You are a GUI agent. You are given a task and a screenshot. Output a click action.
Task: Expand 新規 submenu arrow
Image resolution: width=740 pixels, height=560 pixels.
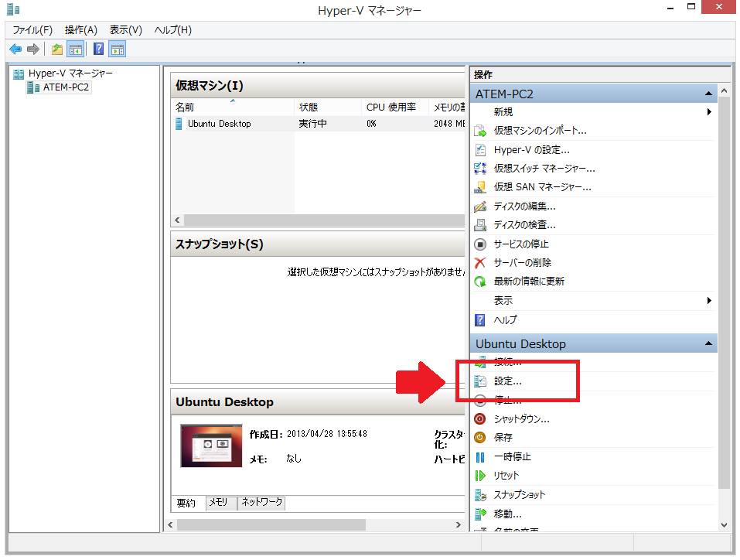point(709,112)
